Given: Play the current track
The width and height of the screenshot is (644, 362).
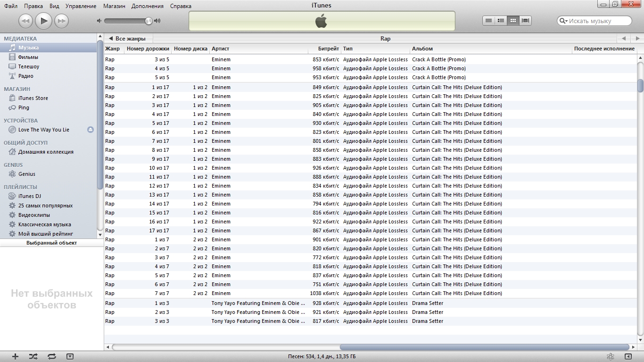Looking at the screenshot, I should 43,20.
